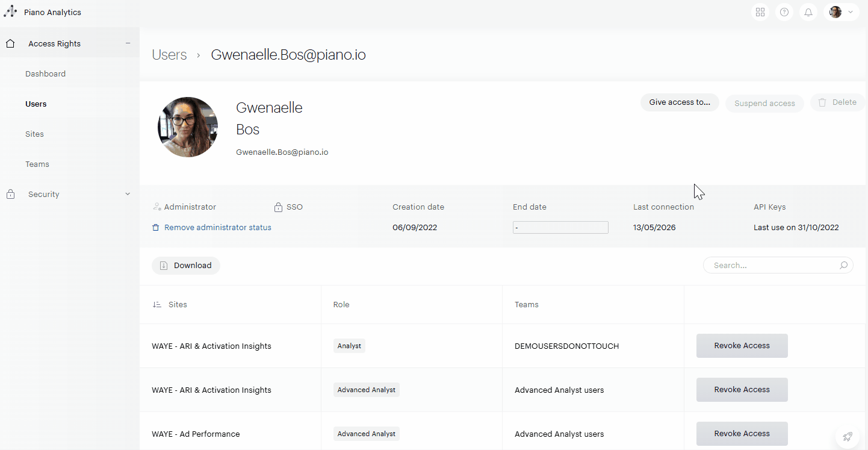Open the Teams menu item
868x450 pixels.
tap(37, 164)
